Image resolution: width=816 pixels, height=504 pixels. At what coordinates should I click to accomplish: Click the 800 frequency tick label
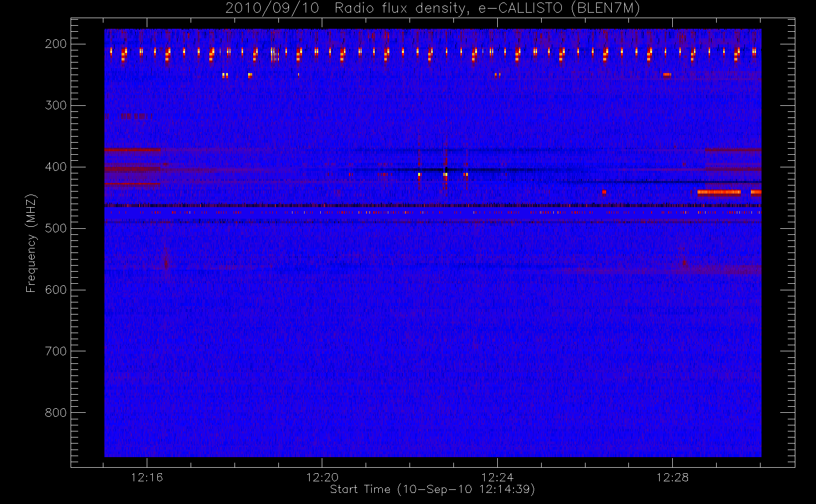[x=56, y=413]
